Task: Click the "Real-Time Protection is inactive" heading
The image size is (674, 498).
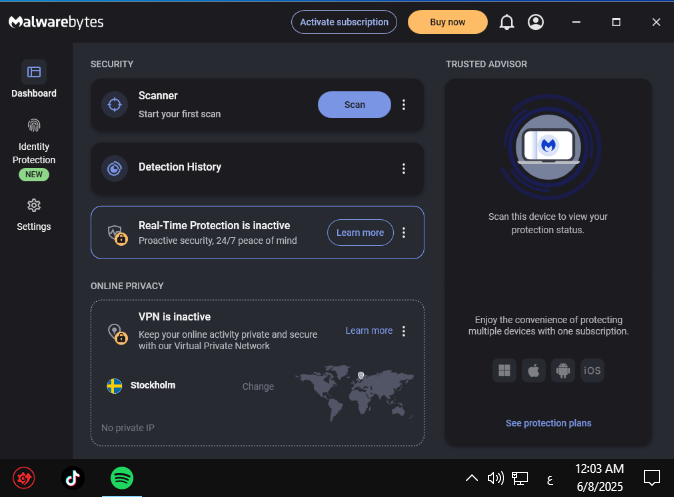Action: (x=214, y=226)
